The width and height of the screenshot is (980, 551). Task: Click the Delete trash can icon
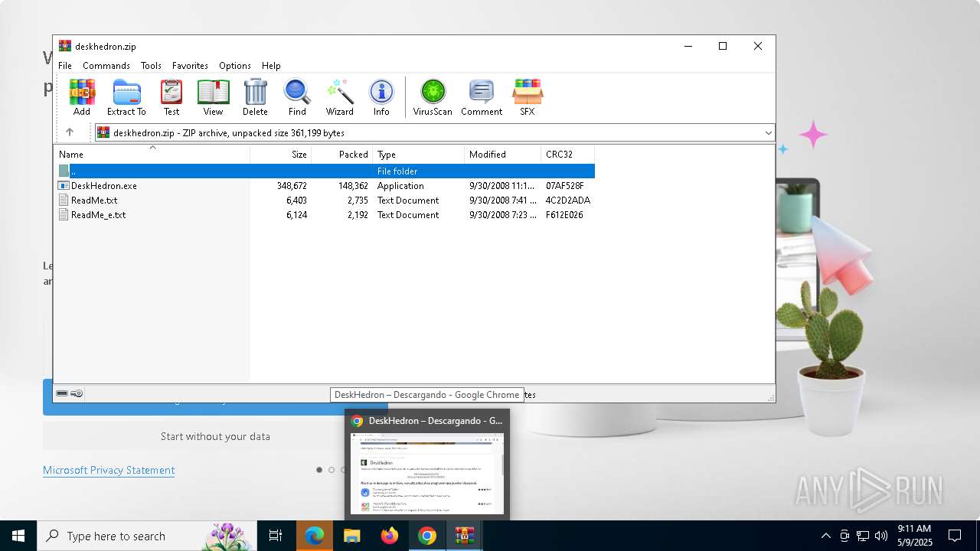tap(255, 92)
